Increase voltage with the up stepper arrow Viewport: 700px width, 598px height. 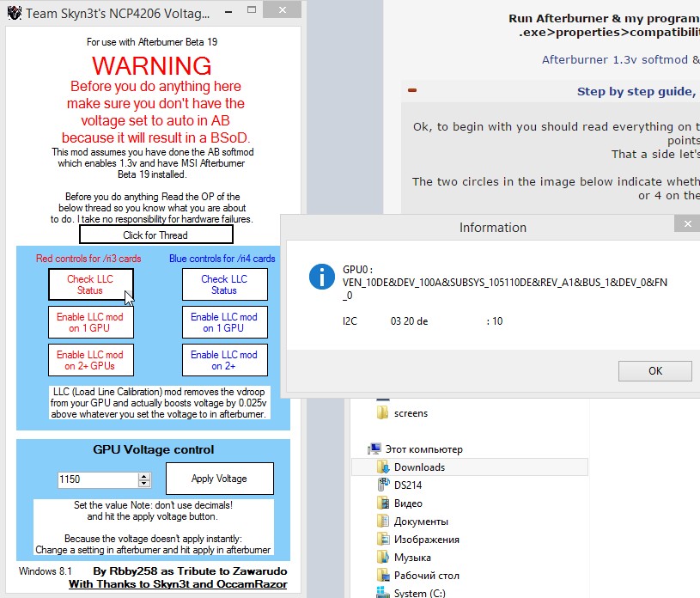coord(143,477)
